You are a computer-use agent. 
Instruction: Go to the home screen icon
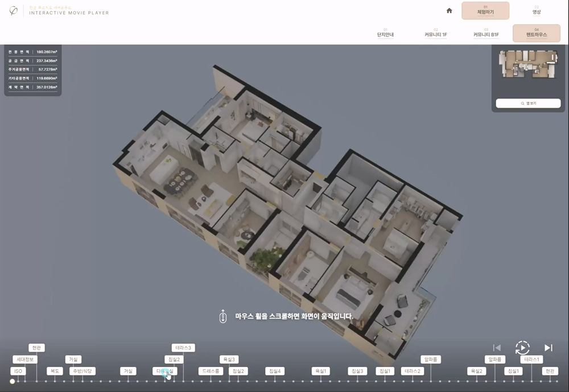click(x=450, y=11)
